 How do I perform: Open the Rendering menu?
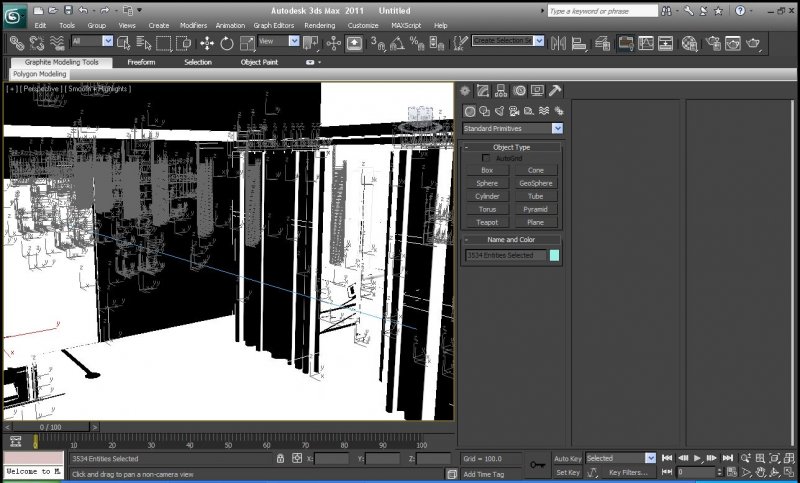tap(319, 25)
